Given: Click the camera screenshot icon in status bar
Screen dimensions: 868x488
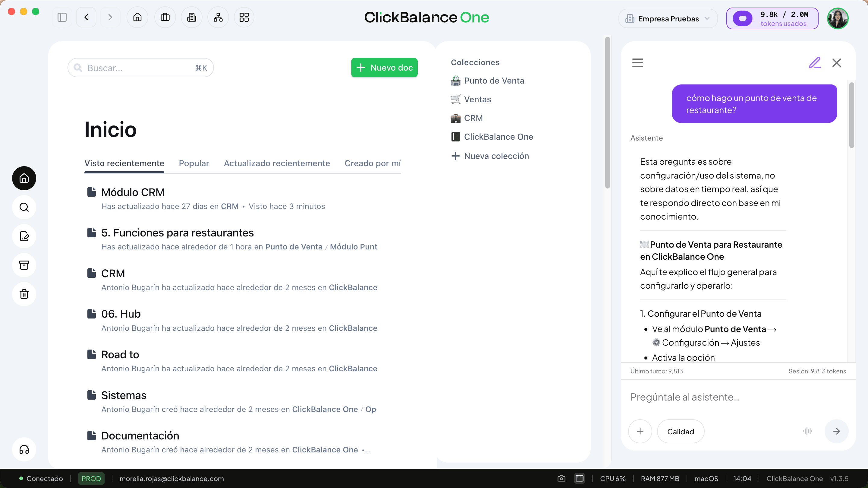Looking at the screenshot, I should tap(561, 479).
